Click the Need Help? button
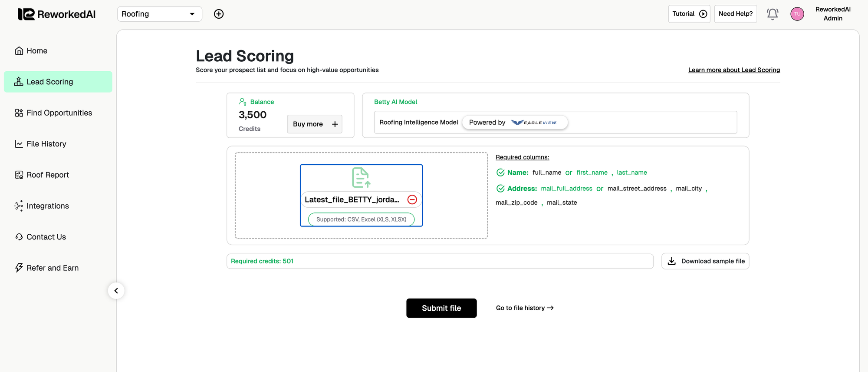 click(x=735, y=14)
